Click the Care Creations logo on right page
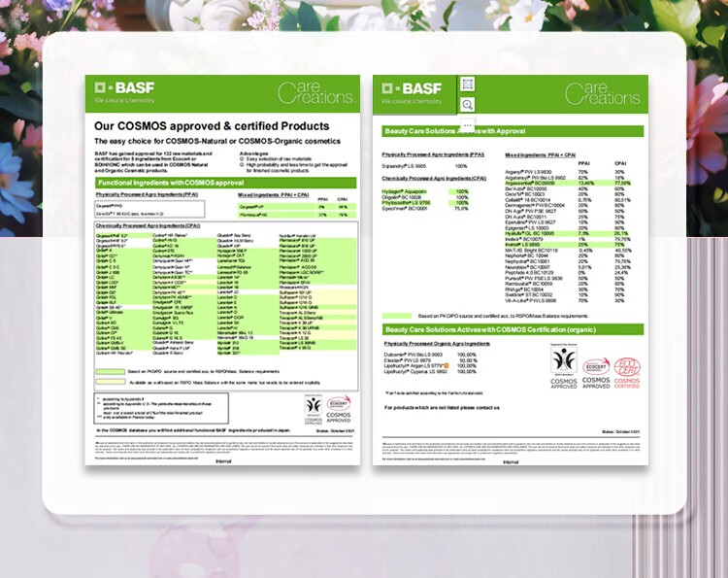Image resolution: width=728 pixels, height=578 pixels. [x=603, y=93]
